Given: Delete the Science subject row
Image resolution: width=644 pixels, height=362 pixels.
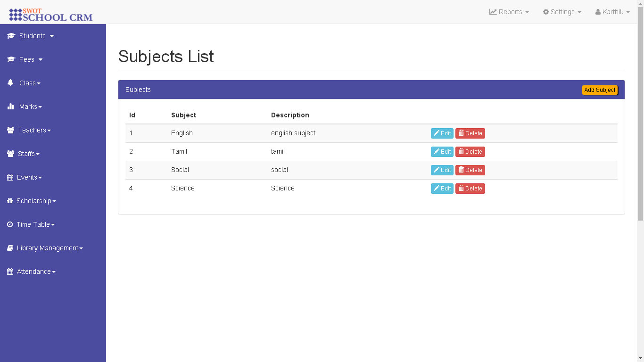Looking at the screenshot, I should tap(470, 189).
